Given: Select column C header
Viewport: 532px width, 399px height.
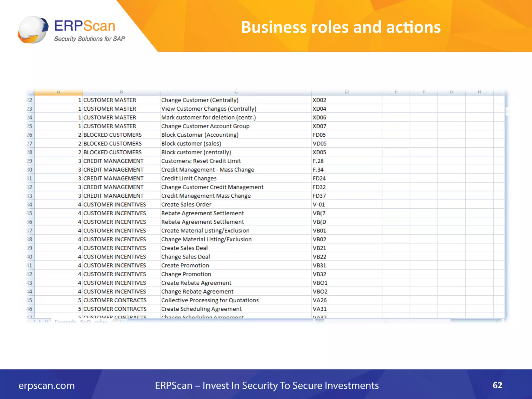Looking at the screenshot, I should (236, 92).
